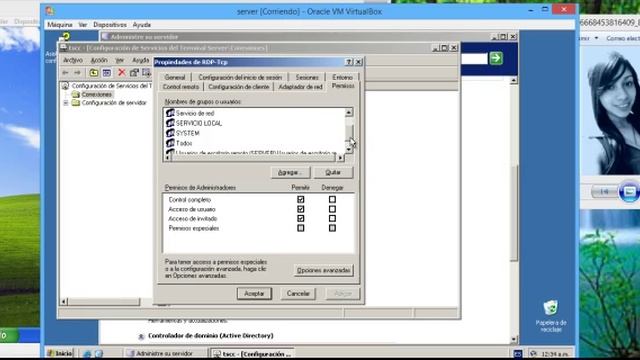Viewport: 640px width, 360px height.
Task: Click the tree root Configuración de Servicios icon
Action: (x=65, y=86)
